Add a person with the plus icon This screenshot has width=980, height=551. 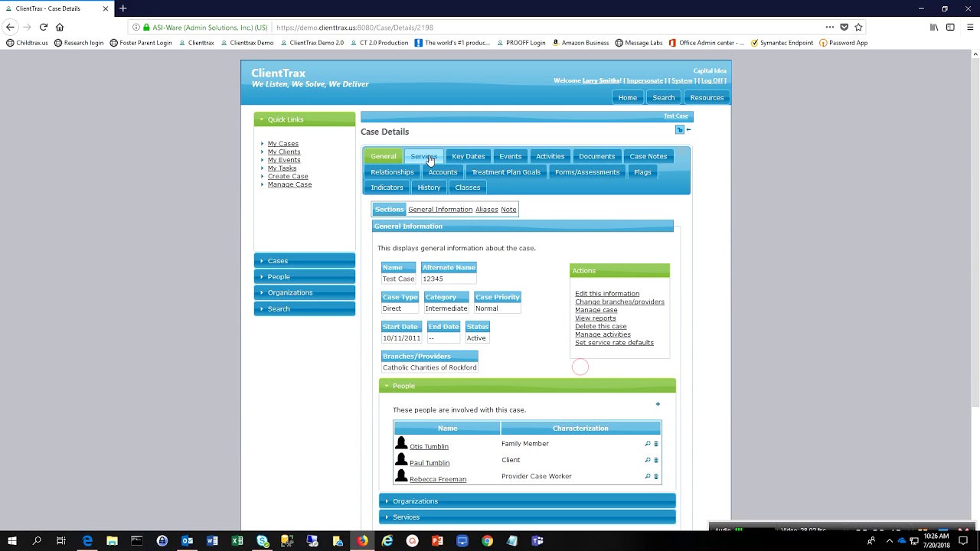coord(658,404)
